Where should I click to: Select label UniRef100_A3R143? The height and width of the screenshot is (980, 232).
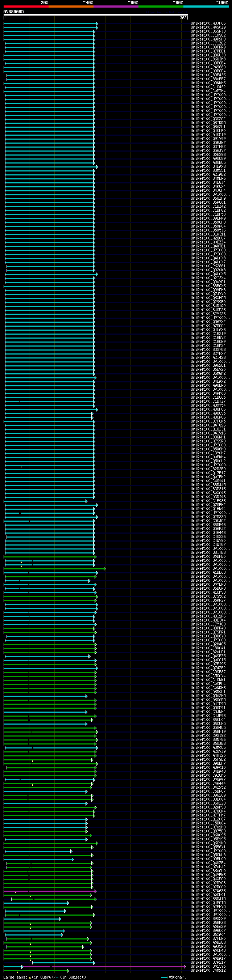(x=208, y=496)
